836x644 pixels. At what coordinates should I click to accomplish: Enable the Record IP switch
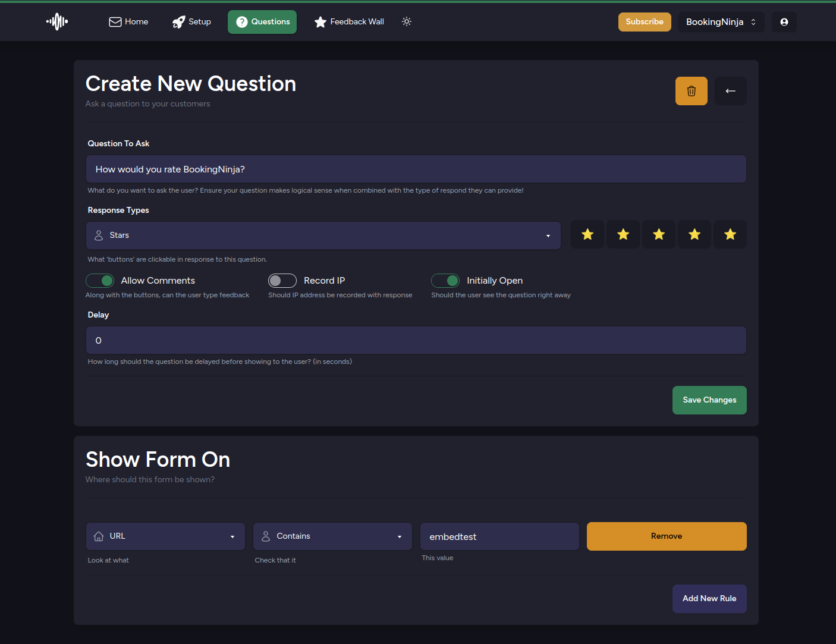(x=282, y=281)
